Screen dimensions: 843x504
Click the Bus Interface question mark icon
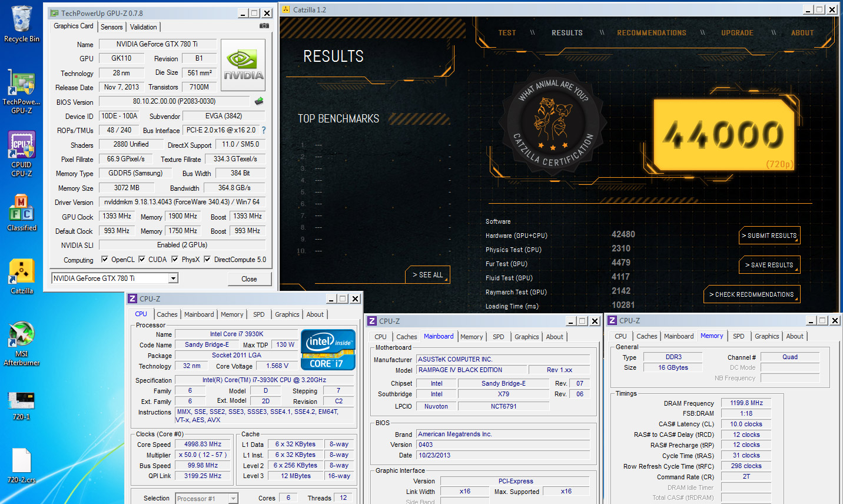[x=263, y=130]
